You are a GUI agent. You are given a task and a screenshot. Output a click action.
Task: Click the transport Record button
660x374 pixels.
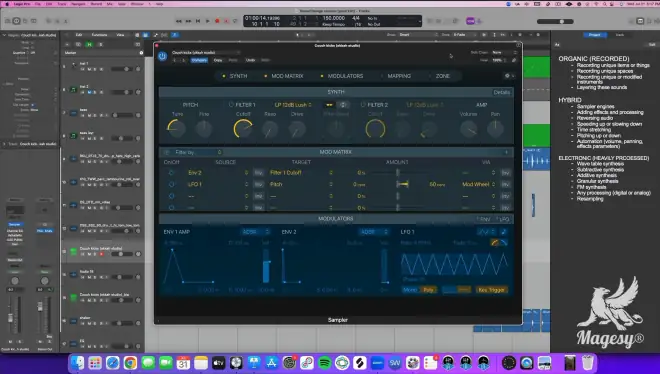217,21
